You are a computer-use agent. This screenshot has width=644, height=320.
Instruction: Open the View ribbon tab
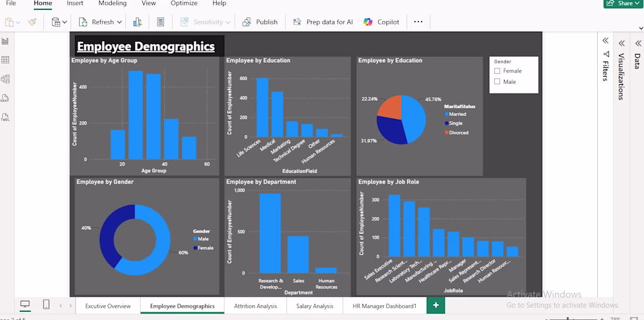(x=149, y=4)
